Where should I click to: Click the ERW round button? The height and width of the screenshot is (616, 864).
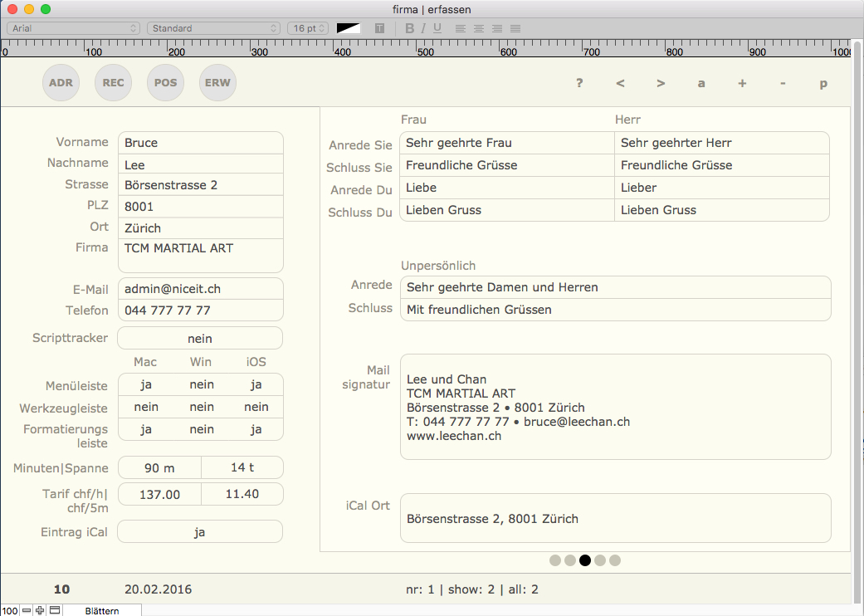(x=218, y=83)
